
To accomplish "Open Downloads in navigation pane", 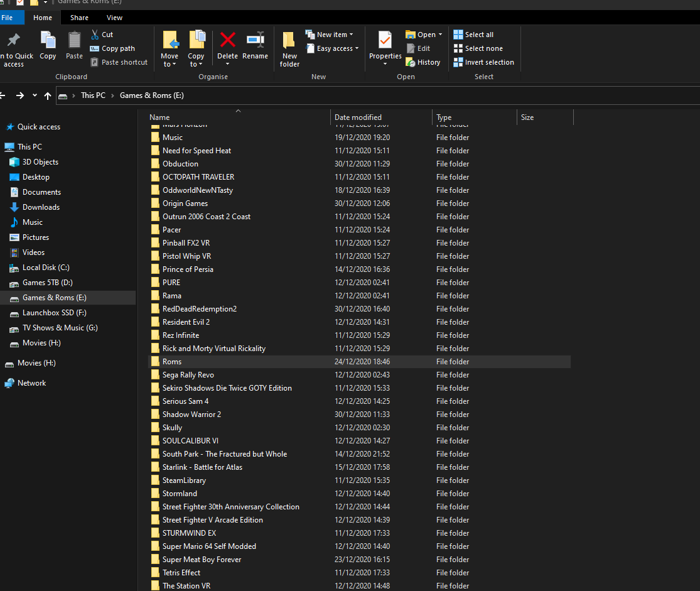I will click(41, 207).
